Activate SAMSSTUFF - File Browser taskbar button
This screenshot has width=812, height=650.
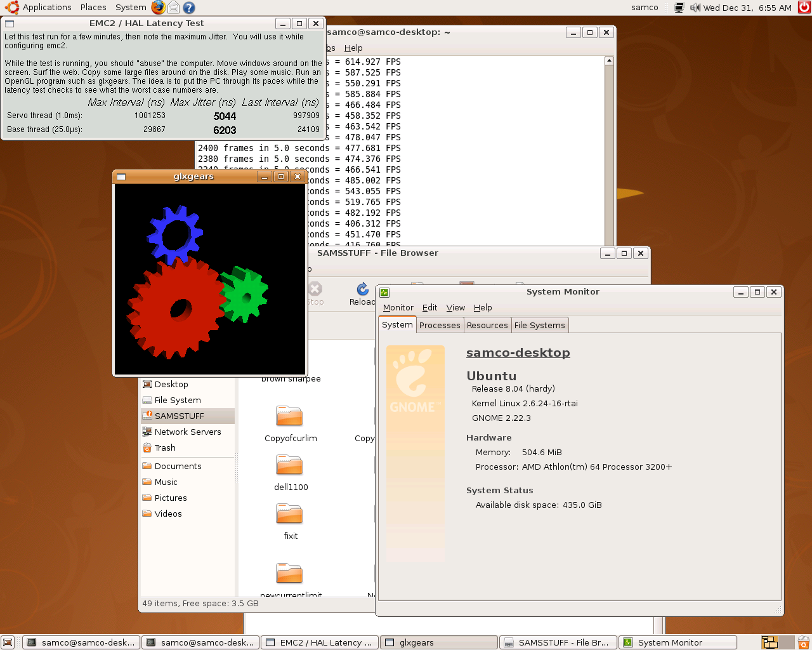pyautogui.click(x=558, y=642)
